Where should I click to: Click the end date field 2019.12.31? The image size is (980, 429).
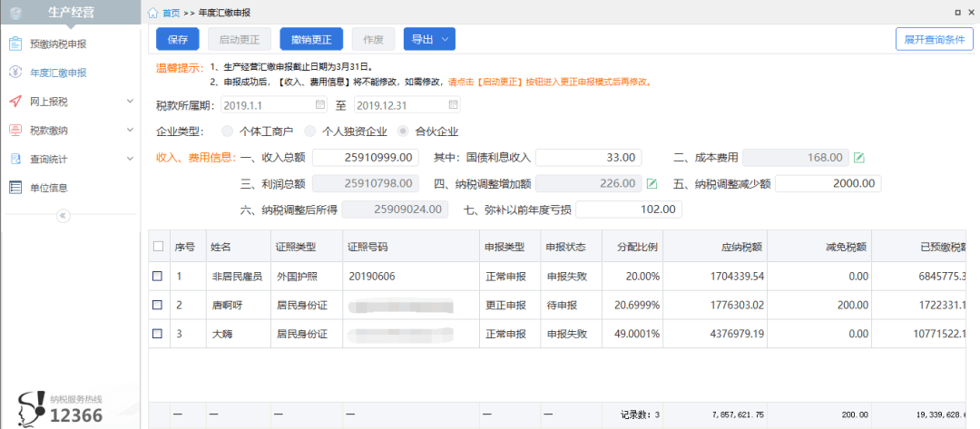(x=407, y=104)
